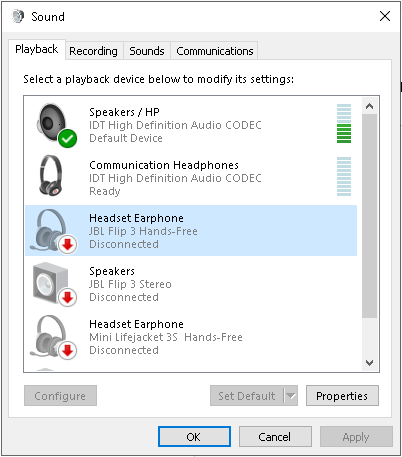The height and width of the screenshot is (457, 402).
Task: Click the device list scroll up arrow
Action: [369, 106]
